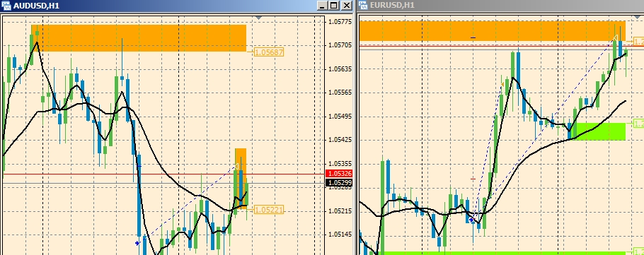Screen dimensions: 644x255
Task: Click the AUDUSD,H1 chart window icon
Action: 6,6
